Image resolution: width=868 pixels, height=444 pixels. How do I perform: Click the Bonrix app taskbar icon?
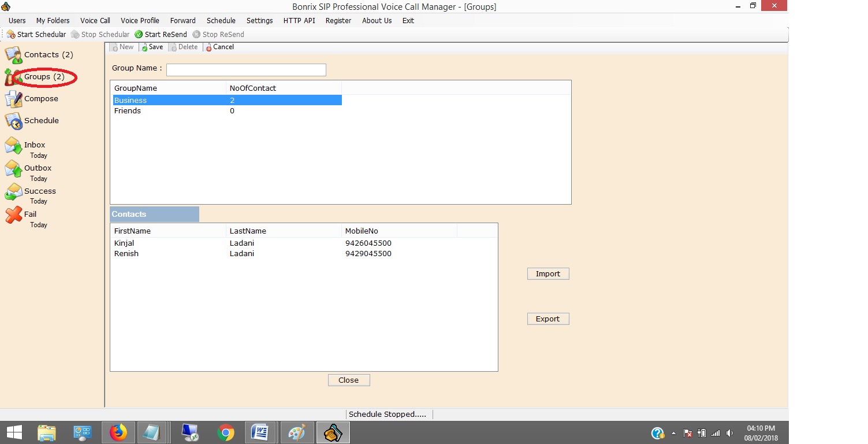point(333,432)
